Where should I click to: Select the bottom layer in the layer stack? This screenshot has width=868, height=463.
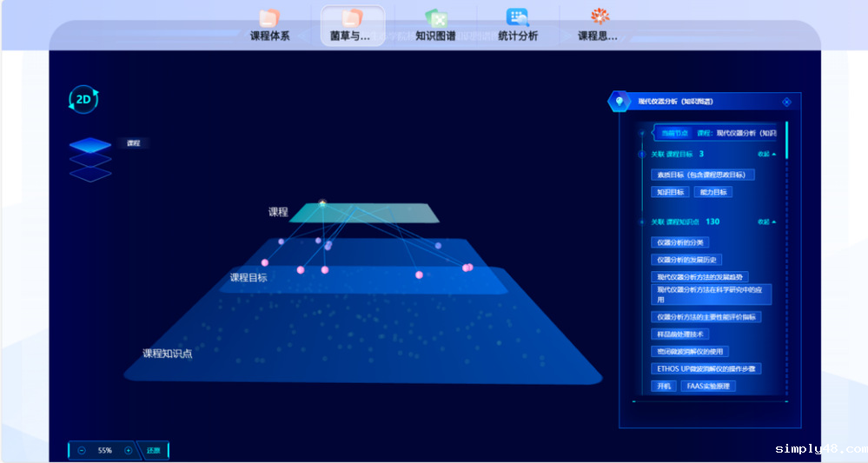click(x=90, y=175)
